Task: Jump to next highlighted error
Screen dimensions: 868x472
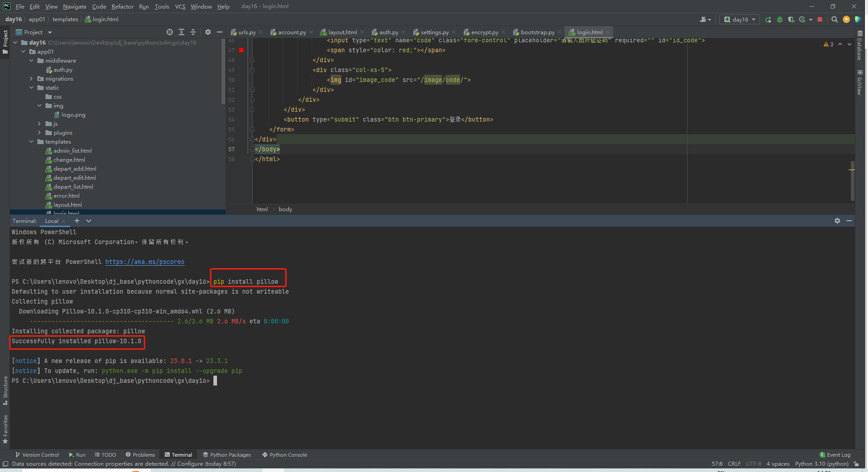Action: (x=850, y=44)
